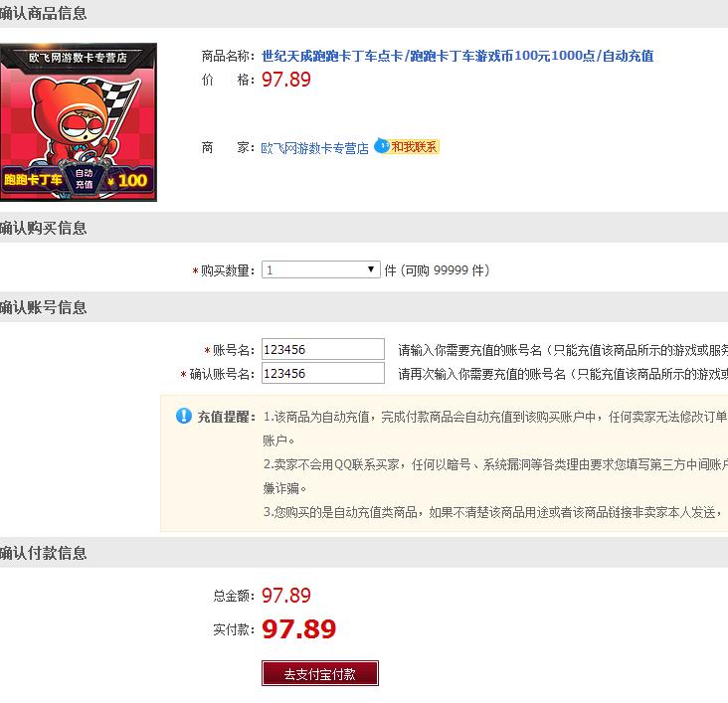Click the 总金额 97.89 total amount

tap(286, 596)
